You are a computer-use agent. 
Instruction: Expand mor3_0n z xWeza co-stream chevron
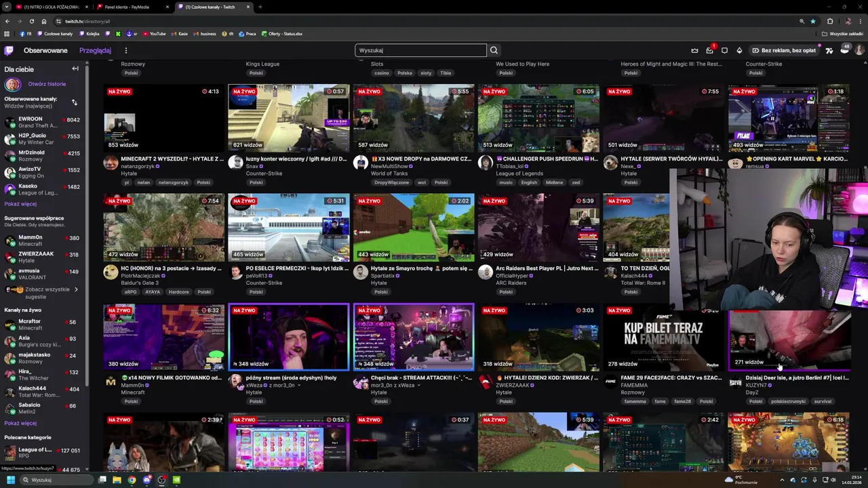[x=418, y=385]
